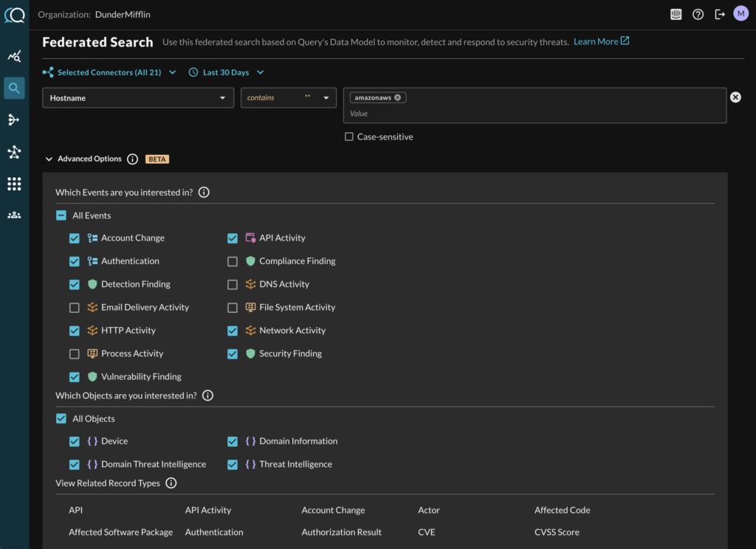Open the contains operator dropdown

point(288,98)
